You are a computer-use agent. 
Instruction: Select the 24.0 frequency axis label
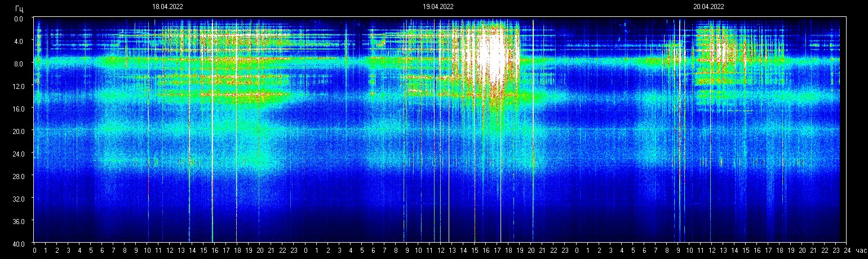tap(17, 154)
